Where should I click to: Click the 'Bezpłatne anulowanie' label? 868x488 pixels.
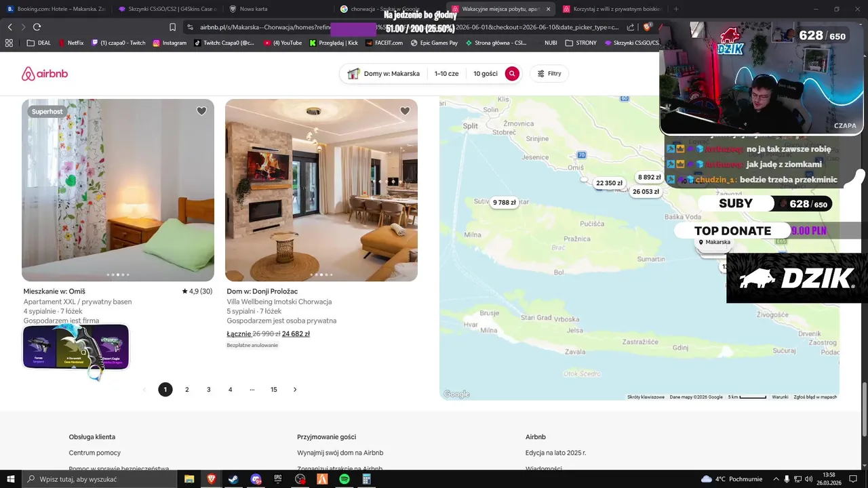pyautogui.click(x=252, y=345)
